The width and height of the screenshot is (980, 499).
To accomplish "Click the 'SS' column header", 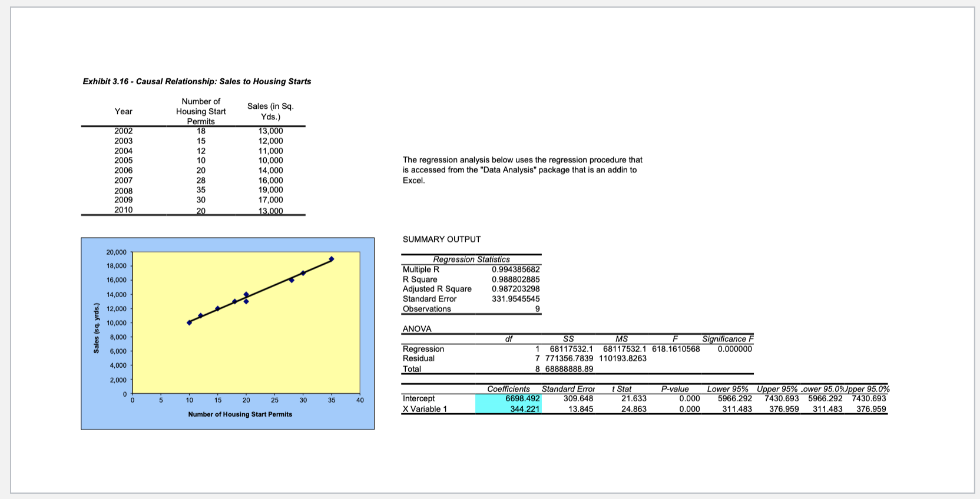I will click(568, 339).
